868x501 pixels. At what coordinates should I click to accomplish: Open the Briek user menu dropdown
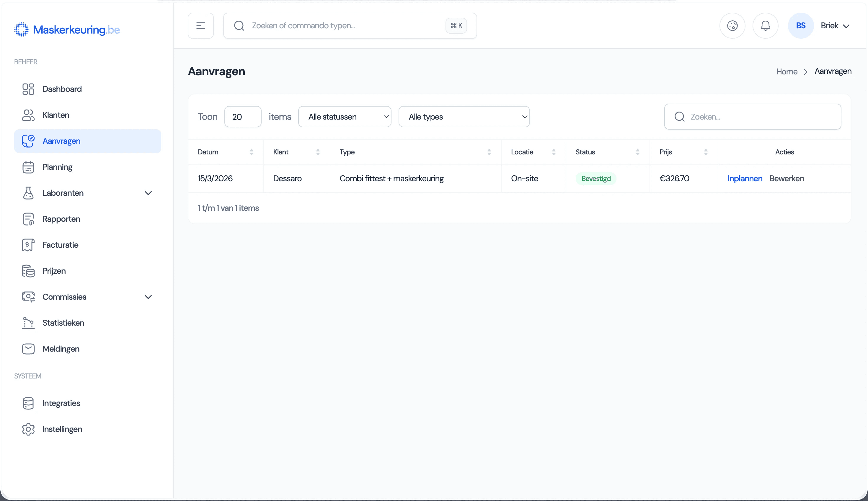[x=835, y=26]
